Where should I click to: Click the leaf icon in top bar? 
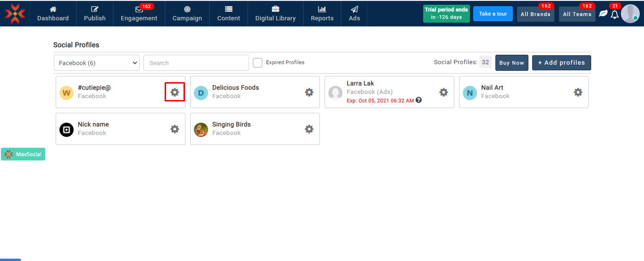click(603, 14)
